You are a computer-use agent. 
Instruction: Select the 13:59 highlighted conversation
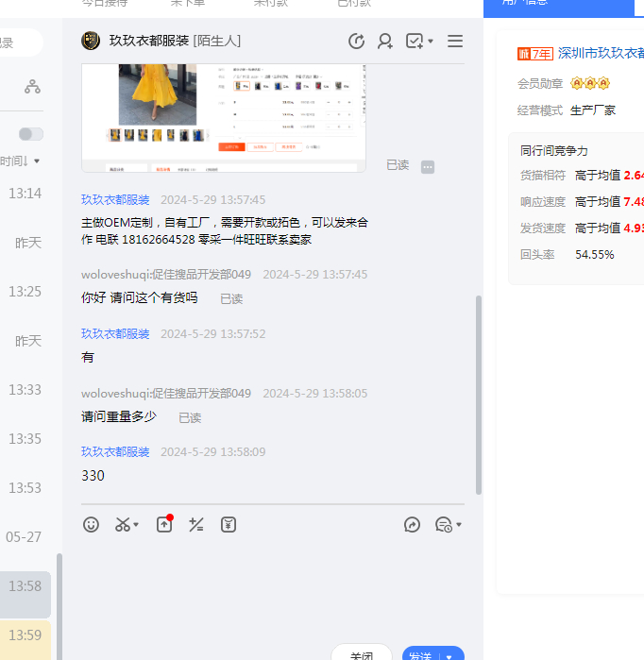[25, 635]
